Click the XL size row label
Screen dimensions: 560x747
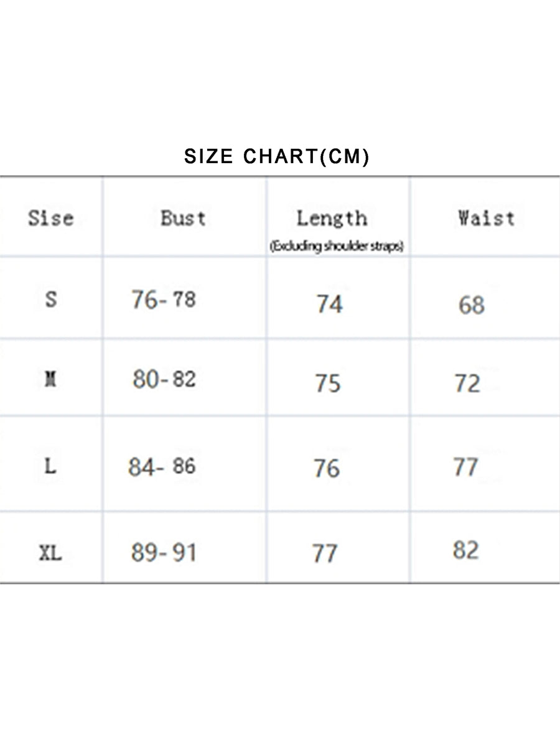coord(50,552)
